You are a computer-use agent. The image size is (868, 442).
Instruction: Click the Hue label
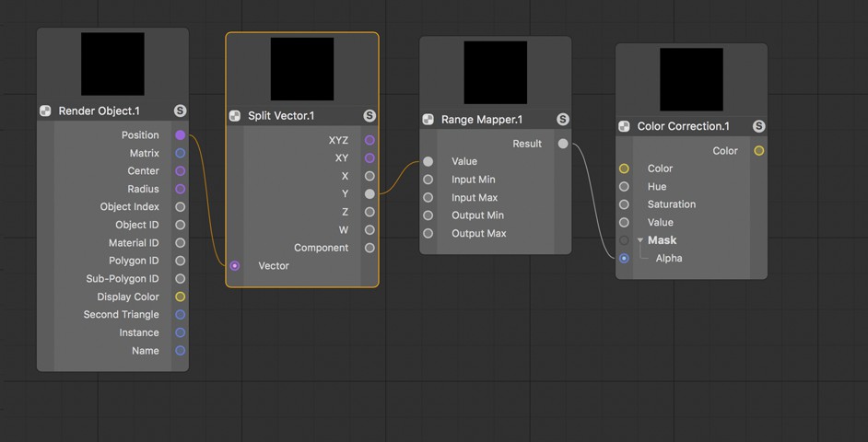pyautogui.click(x=657, y=187)
